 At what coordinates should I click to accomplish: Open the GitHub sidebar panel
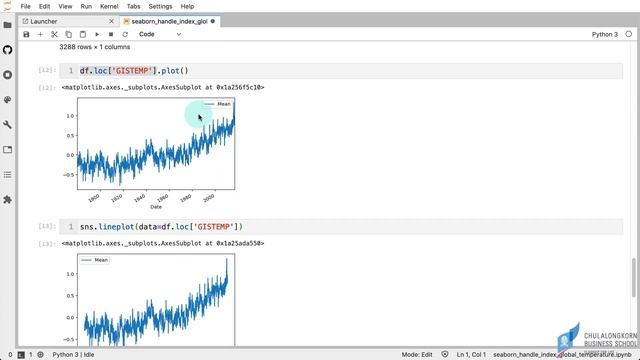7,50
